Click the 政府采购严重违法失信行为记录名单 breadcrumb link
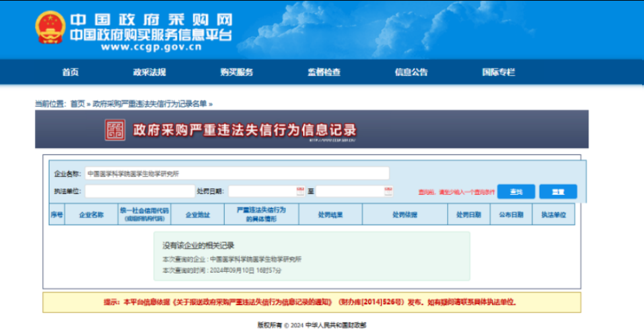 [x=149, y=104]
